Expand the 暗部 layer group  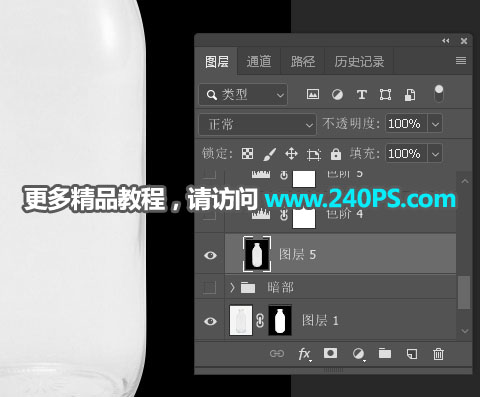(x=232, y=287)
